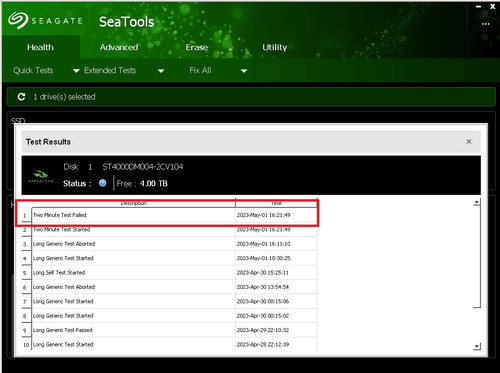Click the time '2023-Apr-30 00:15:06'
The height and width of the screenshot is (373, 500).
[x=263, y=301]
